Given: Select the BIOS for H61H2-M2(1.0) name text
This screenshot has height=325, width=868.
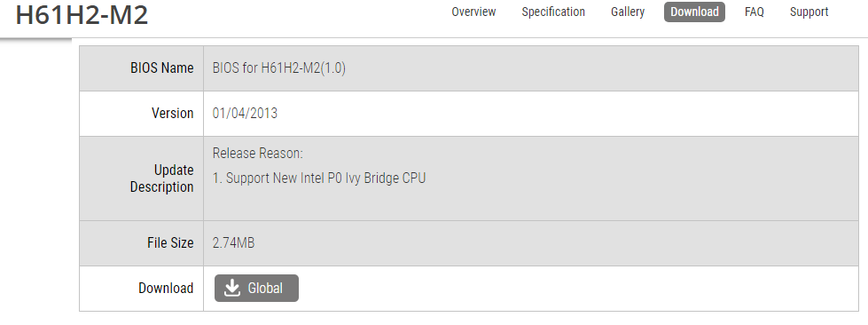Looking at the screenshot, I should [x=279, y=68].
